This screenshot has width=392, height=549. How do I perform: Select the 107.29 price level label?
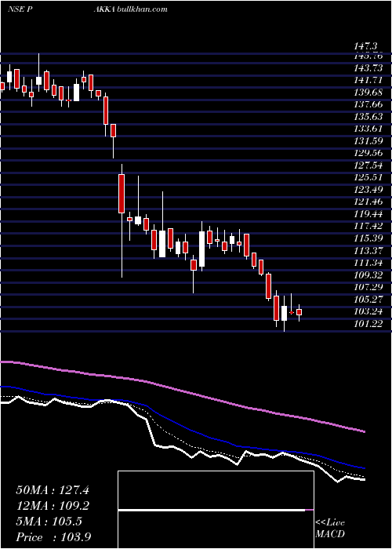tap(368, 287)
